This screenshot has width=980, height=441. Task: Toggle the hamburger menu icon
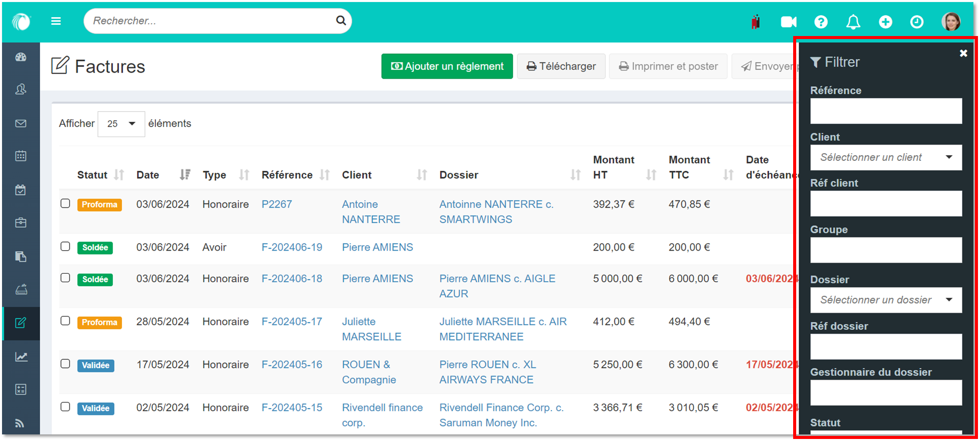tap(56, 21)
